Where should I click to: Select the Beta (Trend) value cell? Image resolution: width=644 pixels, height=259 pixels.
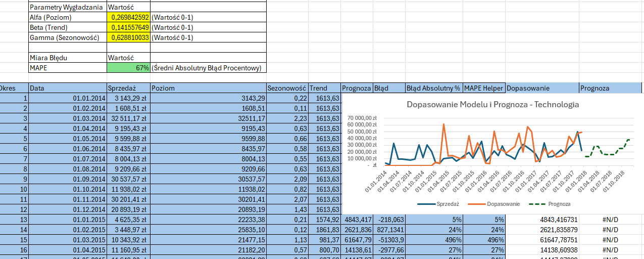tap(128, 27)
